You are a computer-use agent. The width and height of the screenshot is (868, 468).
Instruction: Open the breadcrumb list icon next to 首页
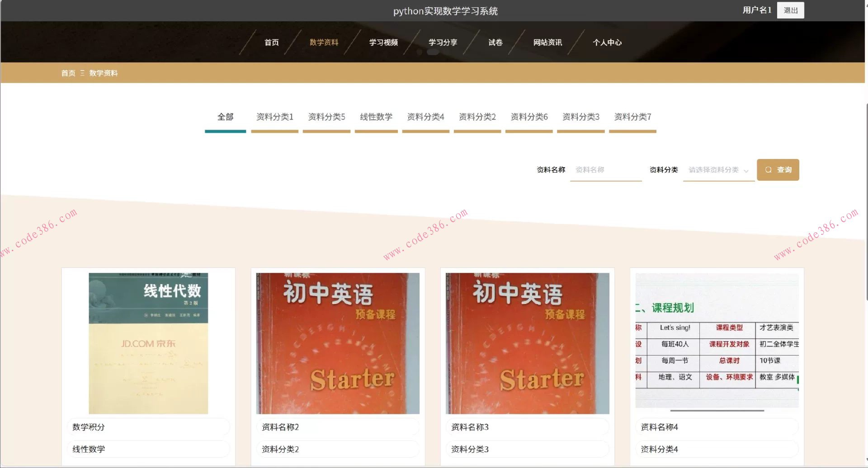click(x=82, y=73)
